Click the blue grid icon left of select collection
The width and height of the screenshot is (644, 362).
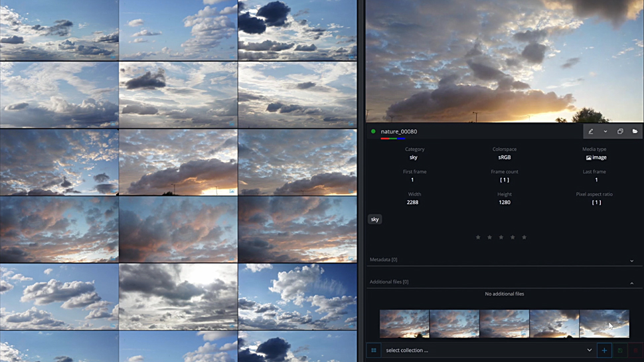tap(374, 351)
